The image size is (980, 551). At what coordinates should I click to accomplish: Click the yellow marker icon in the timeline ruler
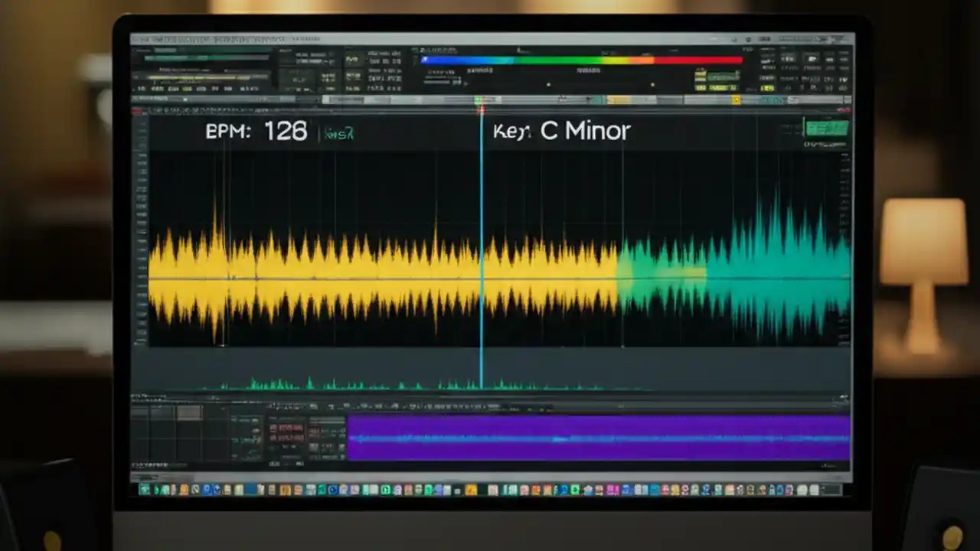pyautogui.click(x=736, y=100)
